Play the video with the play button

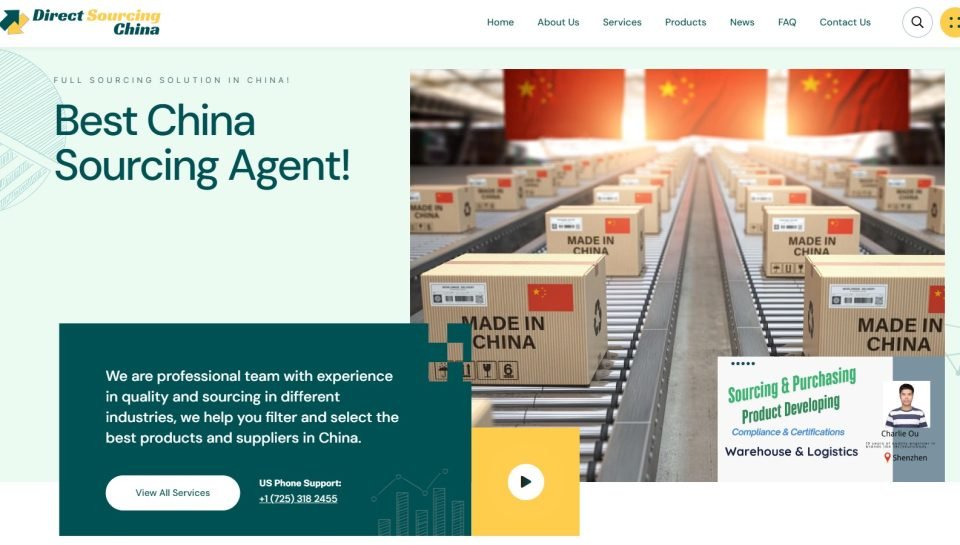[525, 482]
